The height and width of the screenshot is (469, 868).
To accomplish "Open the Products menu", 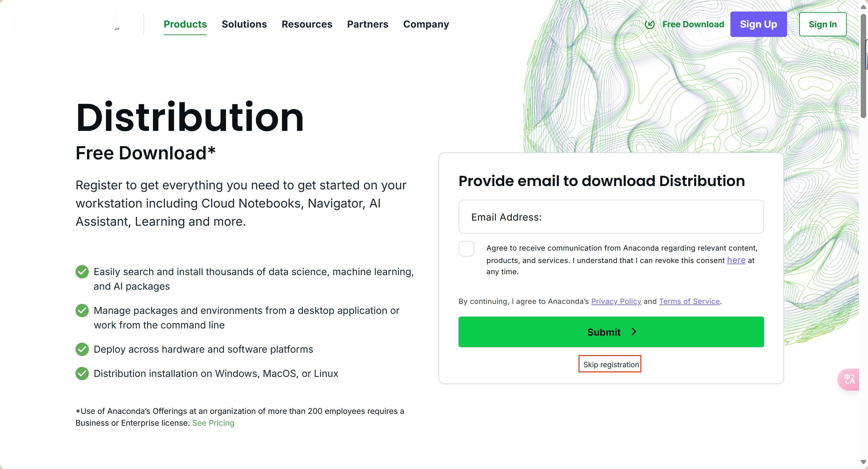I will 185,24.
